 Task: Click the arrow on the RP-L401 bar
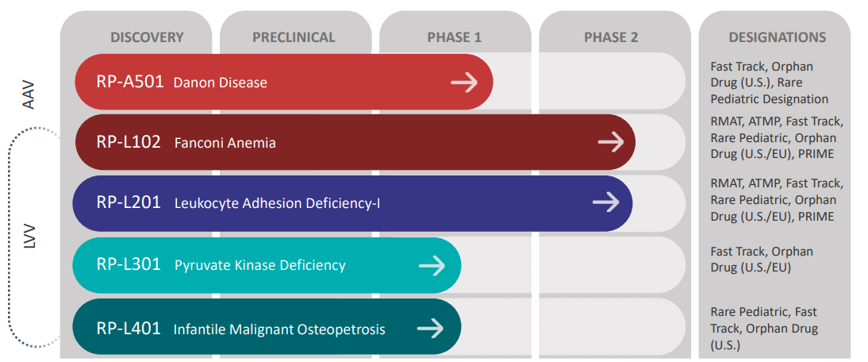[431, 328]
